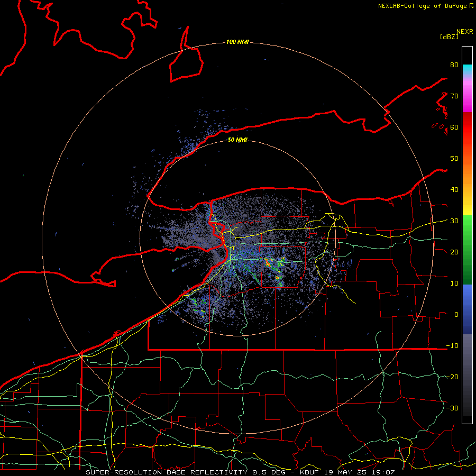Click the -20 dBZ scale value
The image size is (476, 476).
pyautogui.click(x=452, y=377)
